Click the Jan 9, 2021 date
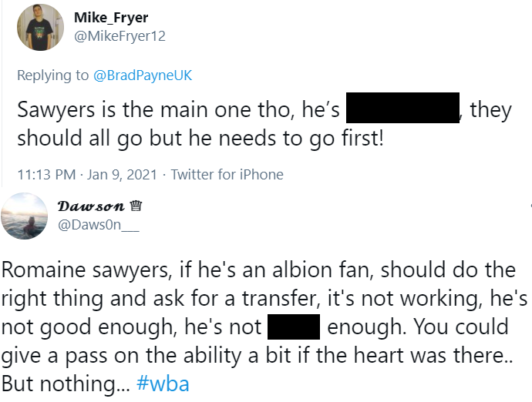532x402 pixels. (x=122, y=175)
